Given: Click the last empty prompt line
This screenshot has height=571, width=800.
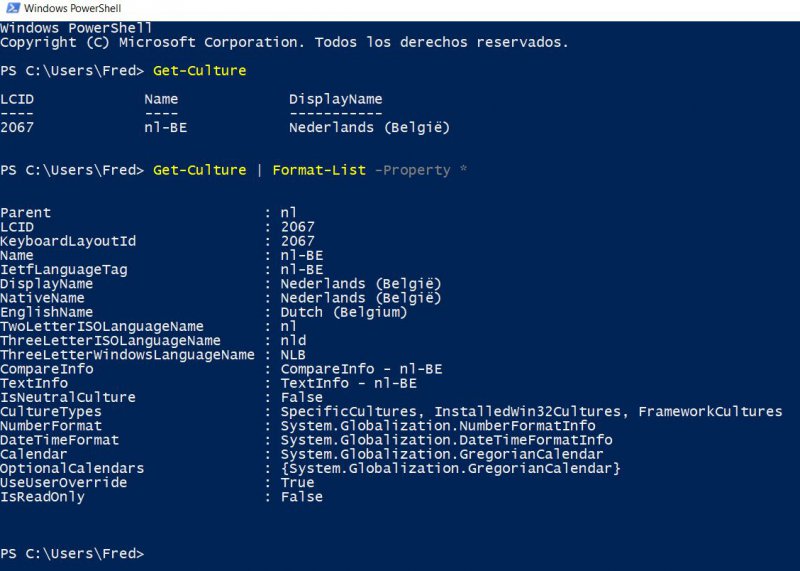Looking at the screenshot, I should pos(72,554).
